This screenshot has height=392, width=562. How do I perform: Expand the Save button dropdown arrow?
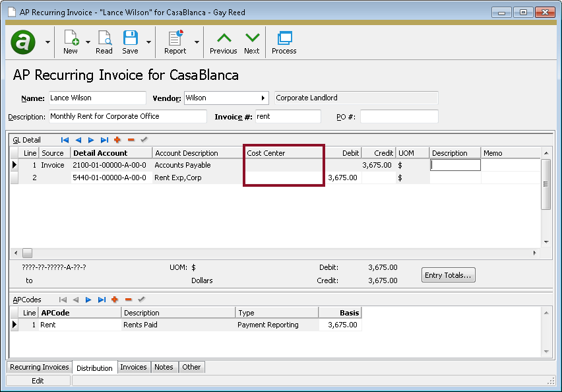tap(148, 42)
